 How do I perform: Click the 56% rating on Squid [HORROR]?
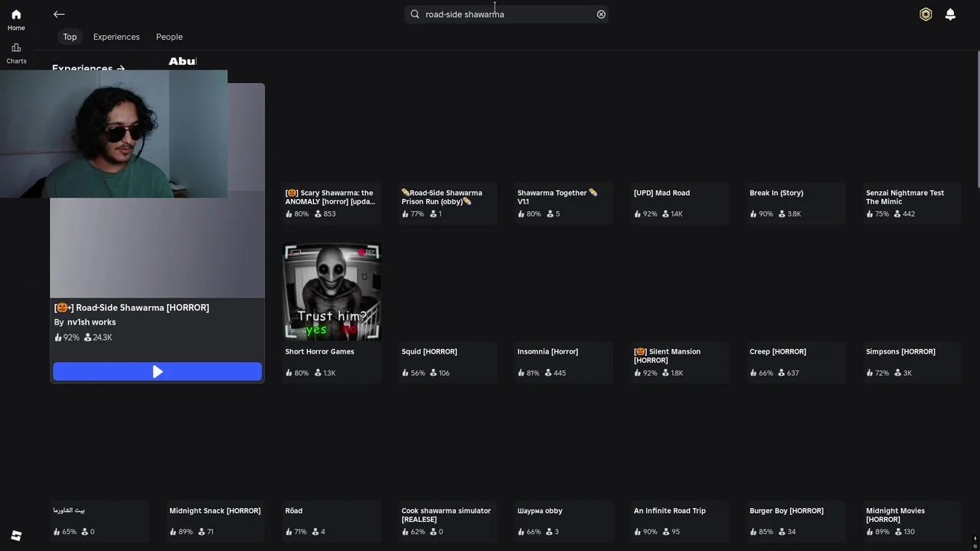coord(417,373)
